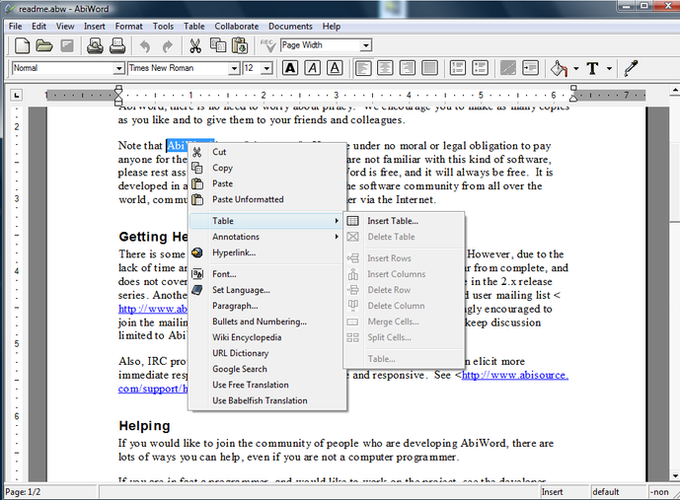Screen dimensions: 680x500
Task: Open the Table menu in the menu bar
Action: tap(194, 26)
